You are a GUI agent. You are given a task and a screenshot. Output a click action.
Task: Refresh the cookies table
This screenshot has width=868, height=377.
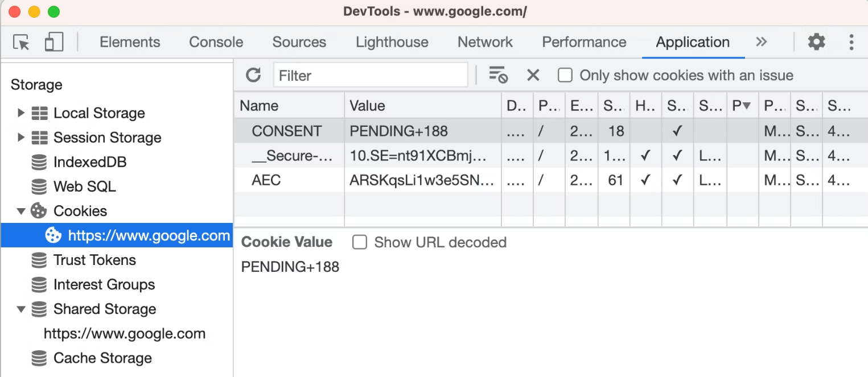(253, 75)
